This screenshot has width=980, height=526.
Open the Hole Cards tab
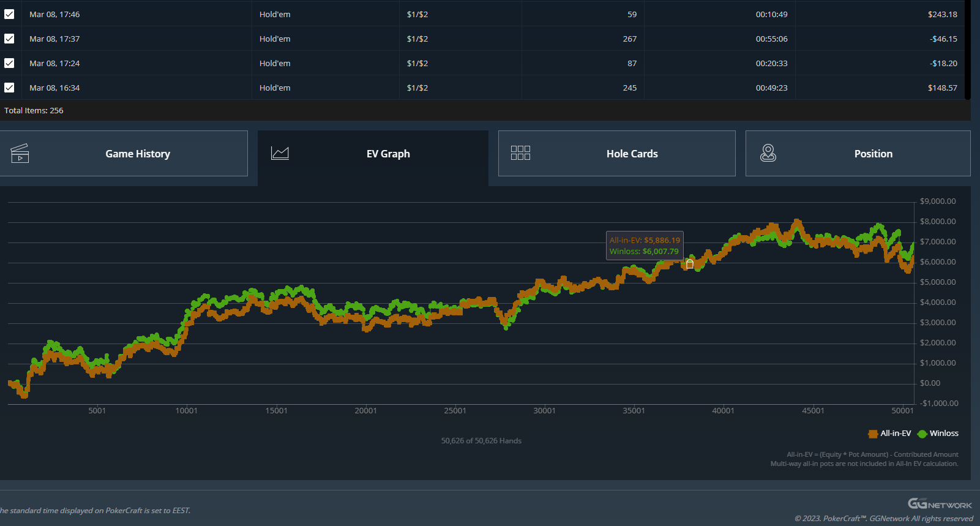616,153
